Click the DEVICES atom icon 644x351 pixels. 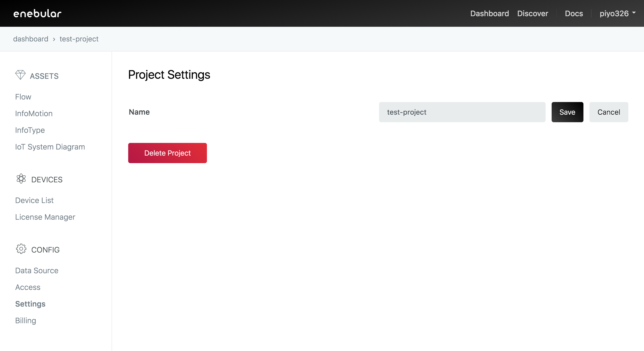pyautogui.click(x=21, y=179)
